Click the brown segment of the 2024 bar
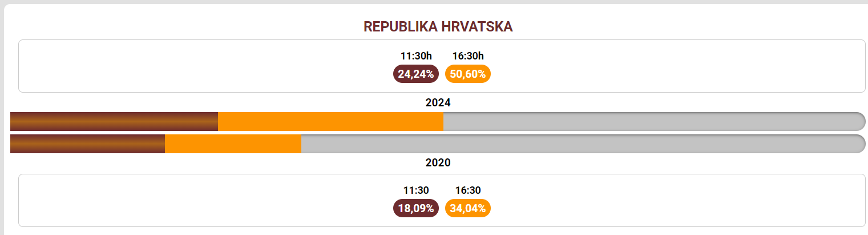Viewport: 868px width, 235px height. (x=114, y=122)
